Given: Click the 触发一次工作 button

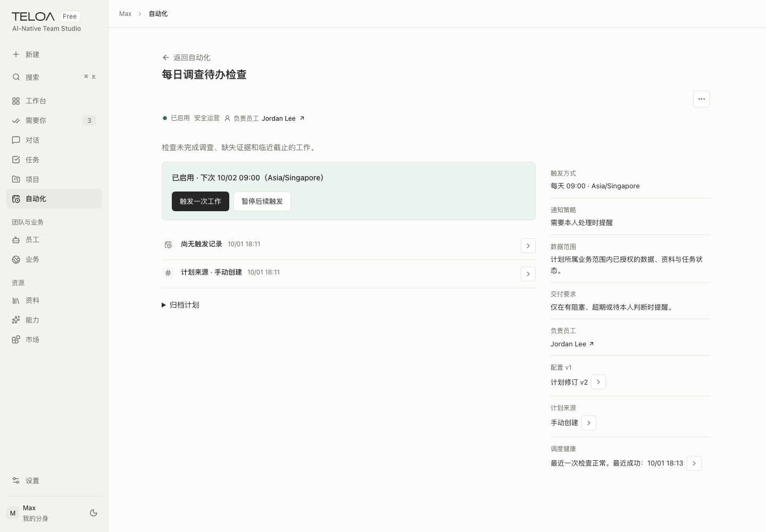Looking at the screenshot, I should [201, 202].
